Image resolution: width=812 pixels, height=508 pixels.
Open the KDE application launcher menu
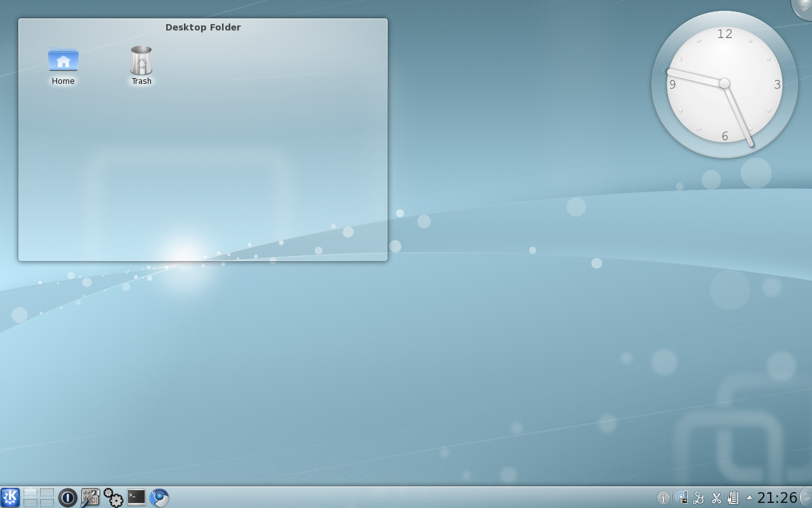pos(10,497)
